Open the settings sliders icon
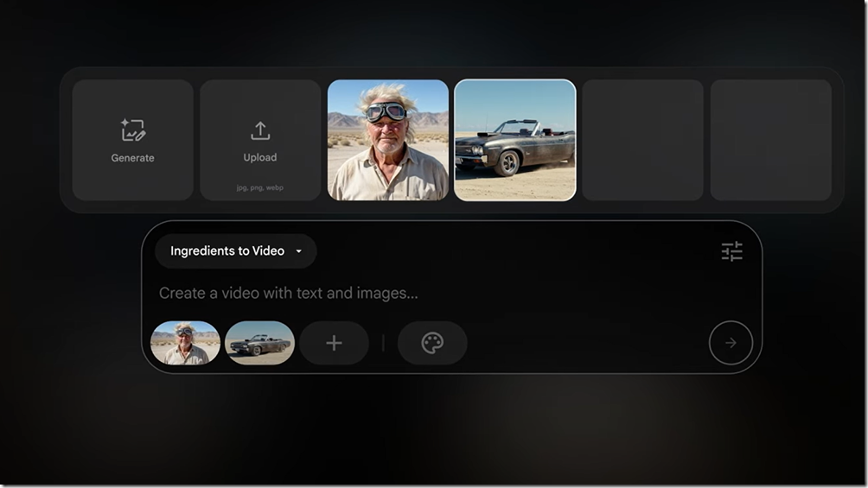The height and width of the screenshot is (488, 868). [x=731, y=251]
